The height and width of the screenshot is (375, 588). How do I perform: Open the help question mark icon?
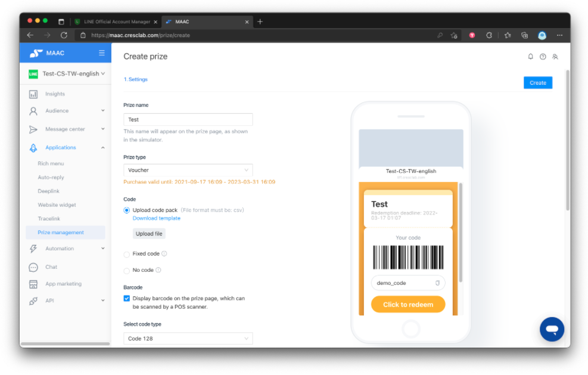tap(543, 57)
